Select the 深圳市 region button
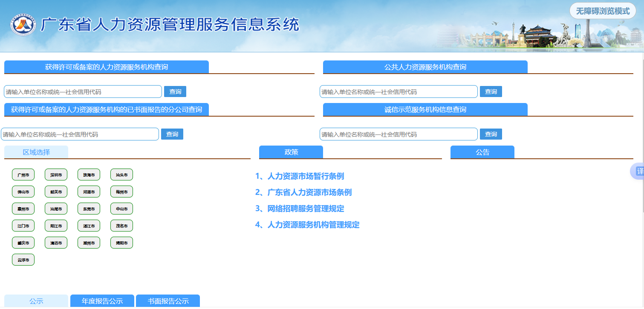Viewport: 644px width, 309px height. tap(56, 175)
